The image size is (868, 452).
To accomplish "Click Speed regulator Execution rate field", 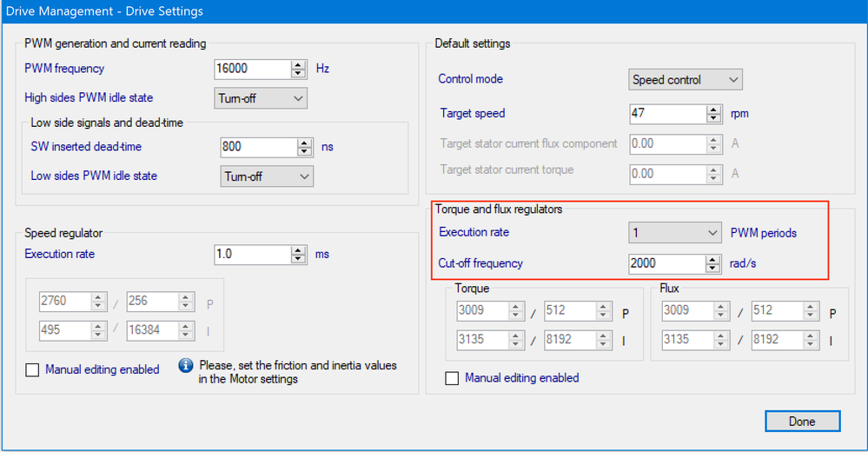I will (x=252, y=255).
